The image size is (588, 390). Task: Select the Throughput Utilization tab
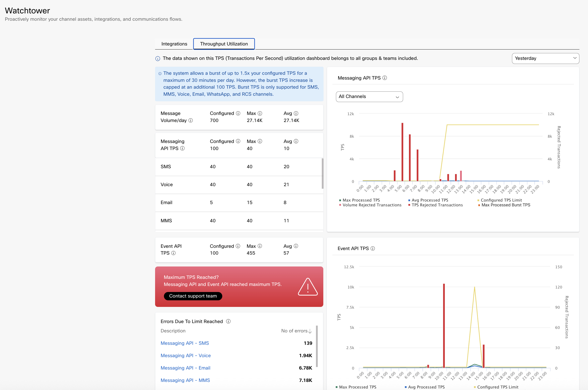point(224,44)
